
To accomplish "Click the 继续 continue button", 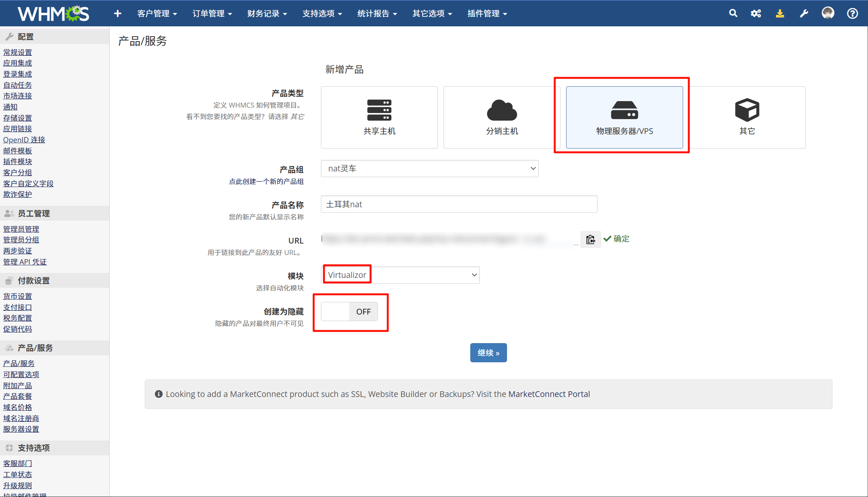I will (x=488, y=353).
